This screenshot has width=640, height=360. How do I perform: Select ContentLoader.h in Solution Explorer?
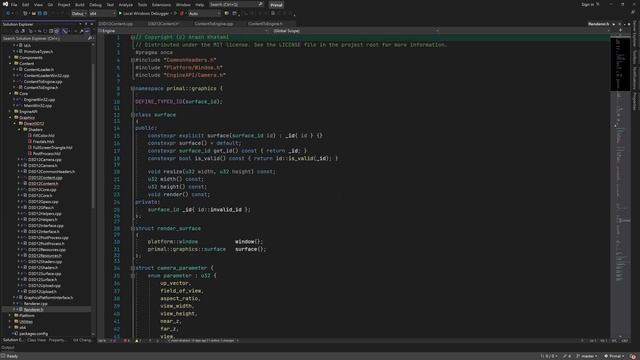(x=39, y=69)
